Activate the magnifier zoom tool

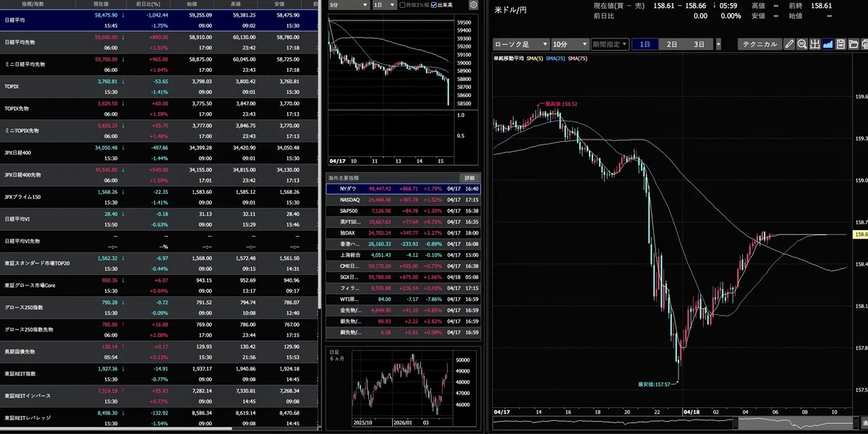point(802,44)
